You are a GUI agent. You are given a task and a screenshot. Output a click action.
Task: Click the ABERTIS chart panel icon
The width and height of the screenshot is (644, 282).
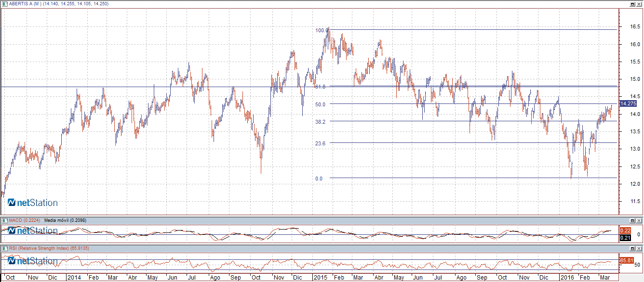4,3
